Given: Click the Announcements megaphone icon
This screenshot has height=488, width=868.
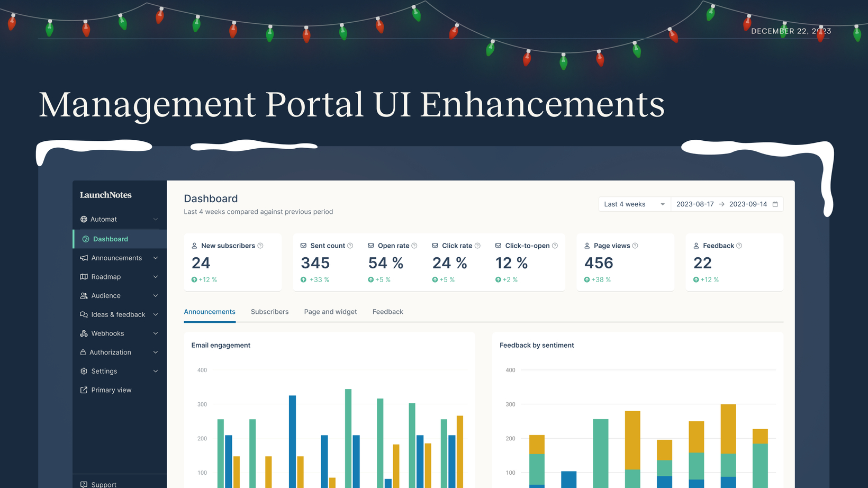Looking at the screenshot, I should (x=84, y=258).
